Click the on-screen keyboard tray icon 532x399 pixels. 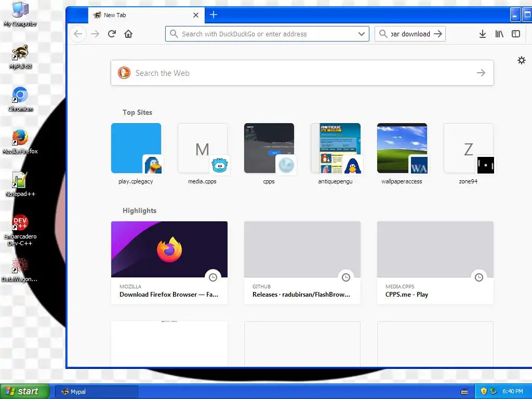pos(464,392)
